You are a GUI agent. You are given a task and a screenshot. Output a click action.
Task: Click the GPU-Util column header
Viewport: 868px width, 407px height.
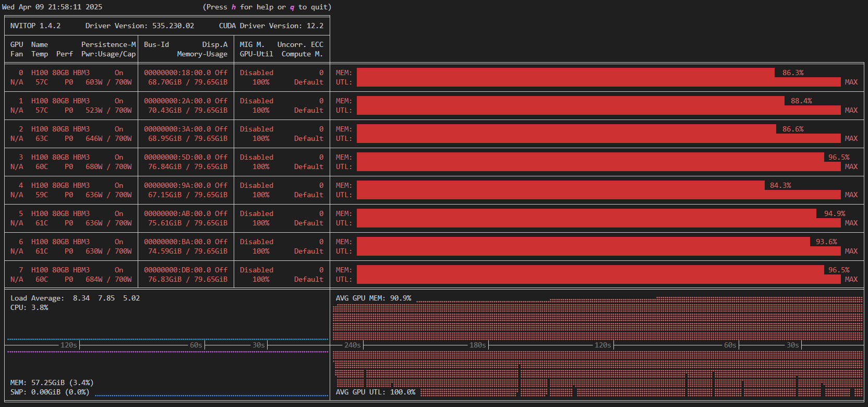coord(257,54)
